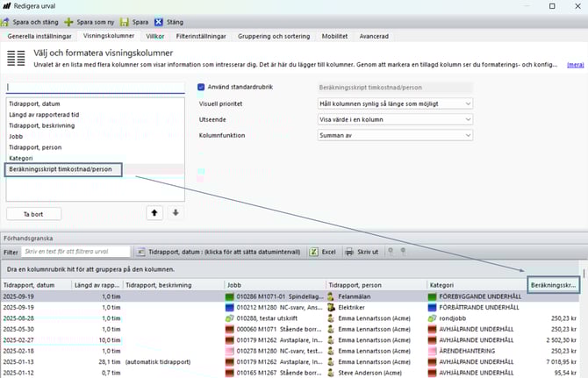Screen dimensions: 588x378
Task: Export the preview using the Excel icon
Action: (314, 252)
